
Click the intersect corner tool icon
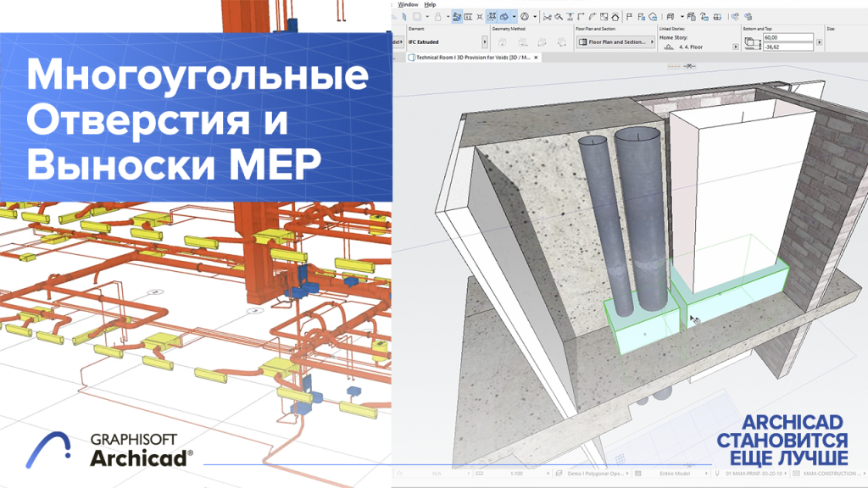point(581,17)
